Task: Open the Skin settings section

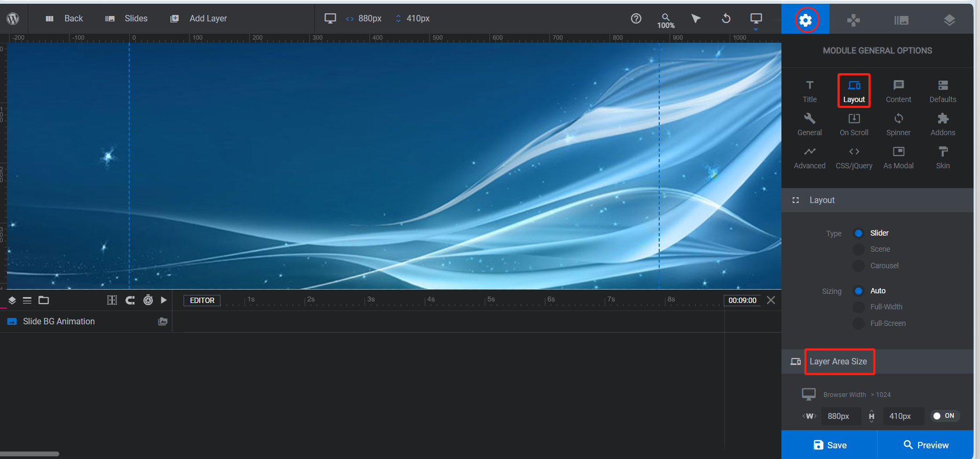Action: 943,158
